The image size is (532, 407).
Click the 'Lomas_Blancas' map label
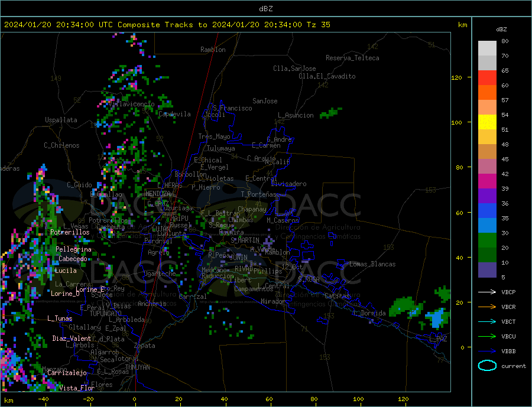(x=372, y=264)
